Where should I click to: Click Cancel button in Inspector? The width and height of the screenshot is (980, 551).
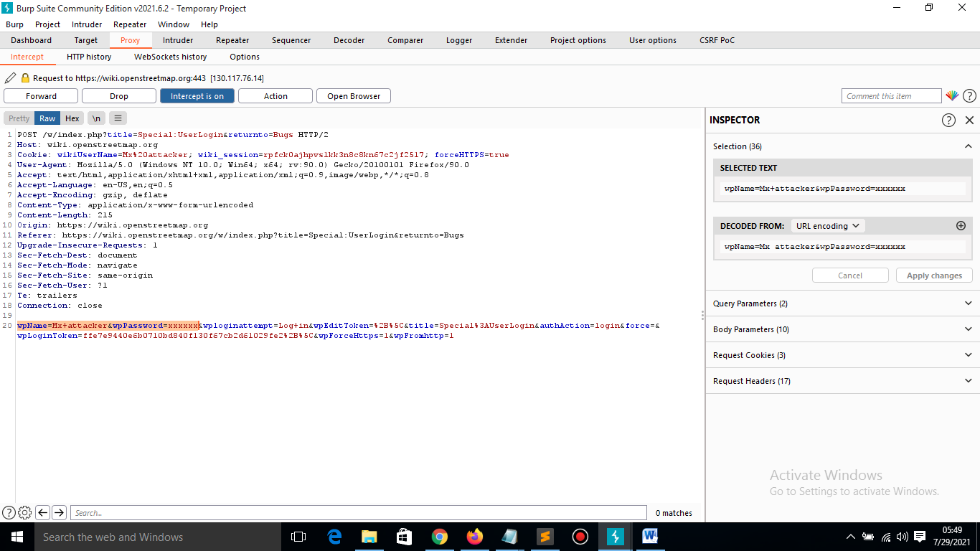(850, 275)
